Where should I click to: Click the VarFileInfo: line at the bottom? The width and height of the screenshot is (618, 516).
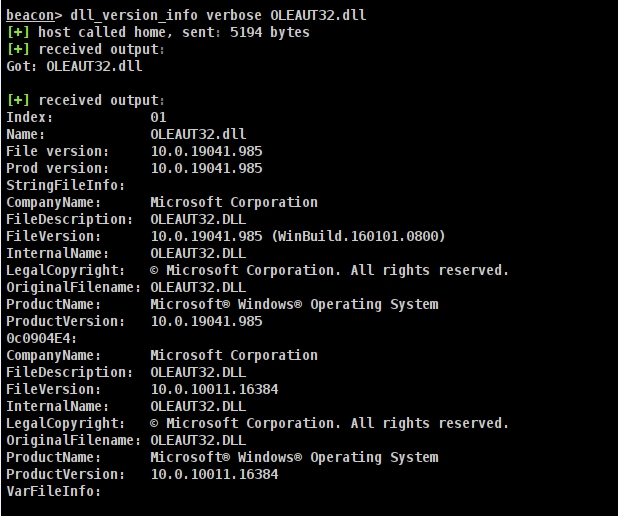point(54,491)
